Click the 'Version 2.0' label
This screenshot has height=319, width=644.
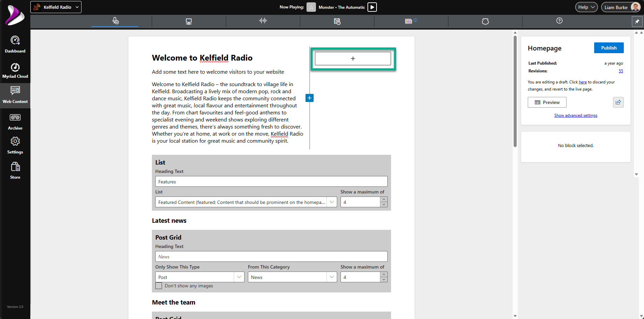pyautogui.click(x=15, y=307)
